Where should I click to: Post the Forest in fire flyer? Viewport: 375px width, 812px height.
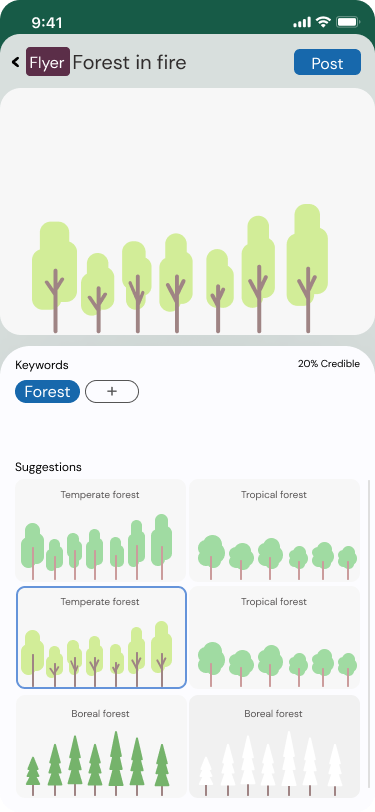pos(327,62)
